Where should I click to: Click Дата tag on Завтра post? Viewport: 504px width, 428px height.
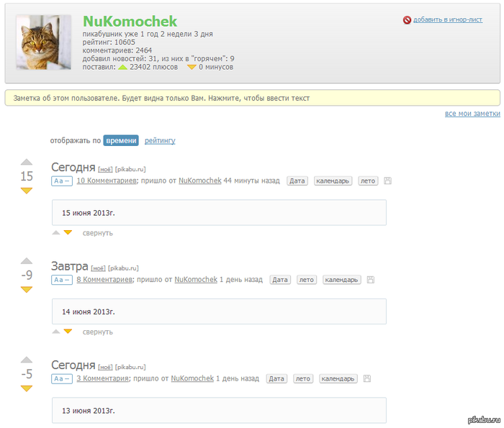coord(280,280)
